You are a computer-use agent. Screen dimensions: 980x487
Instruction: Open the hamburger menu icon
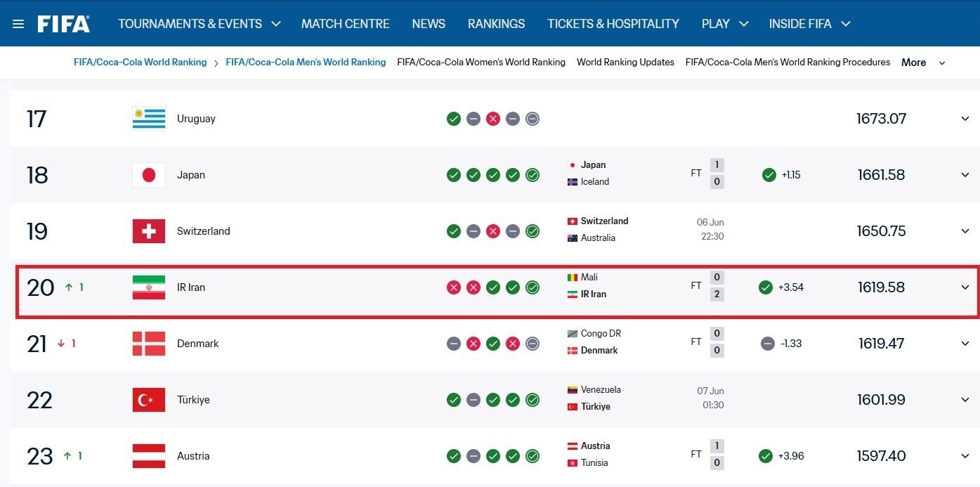point(18,24)
